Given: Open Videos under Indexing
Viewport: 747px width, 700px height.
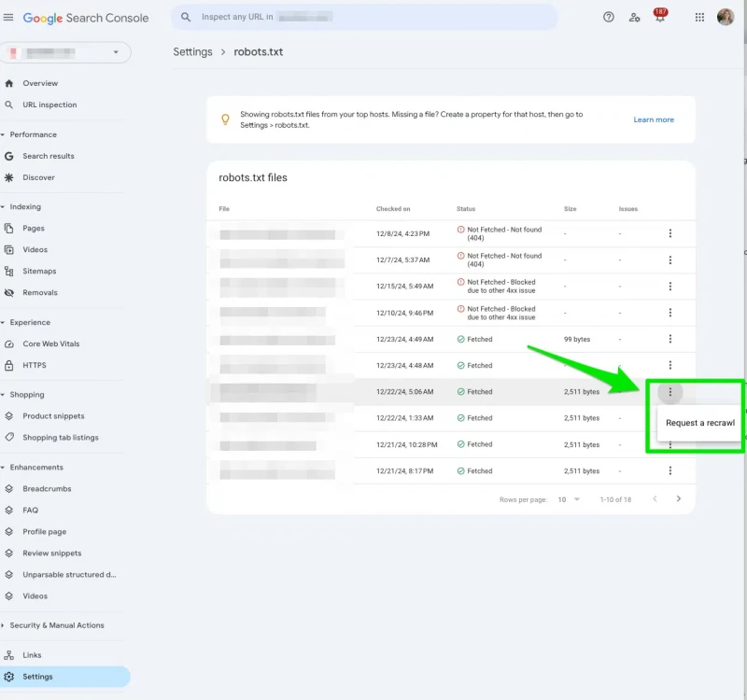Looking at the screenshot, I should click(x=35, y=249).
